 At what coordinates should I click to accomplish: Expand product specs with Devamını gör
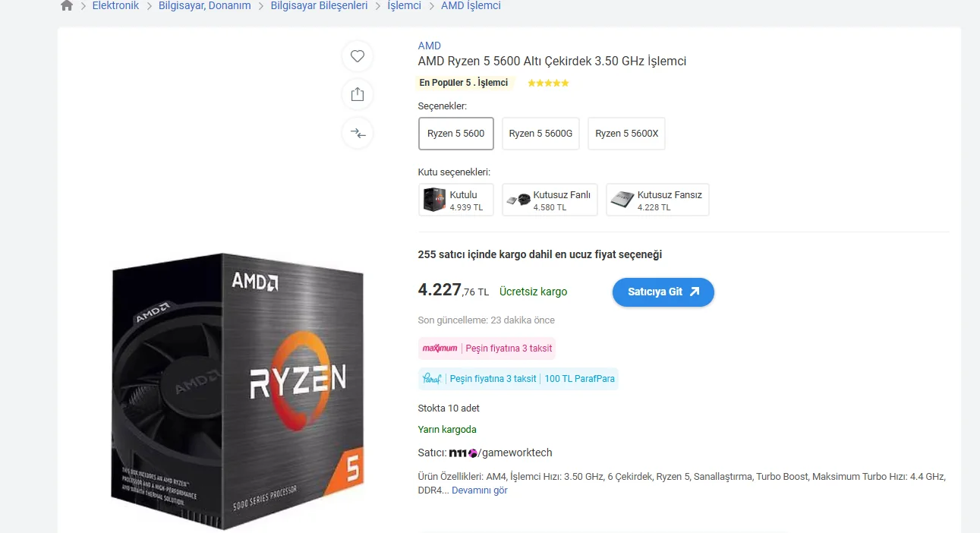480,490
